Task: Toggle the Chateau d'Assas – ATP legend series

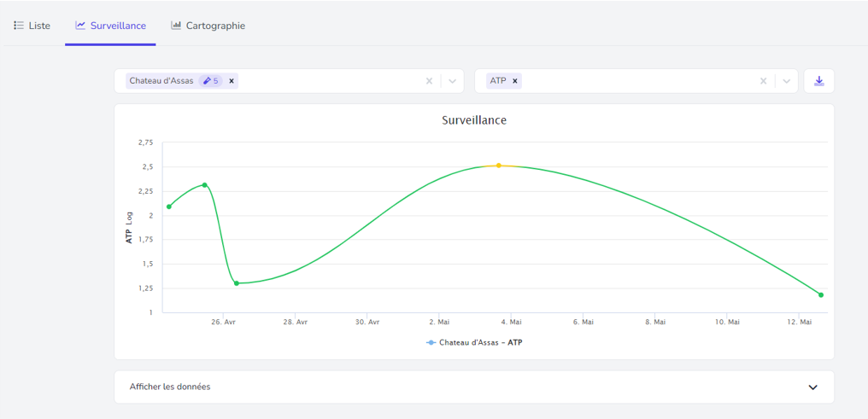Action: [474, 343]
